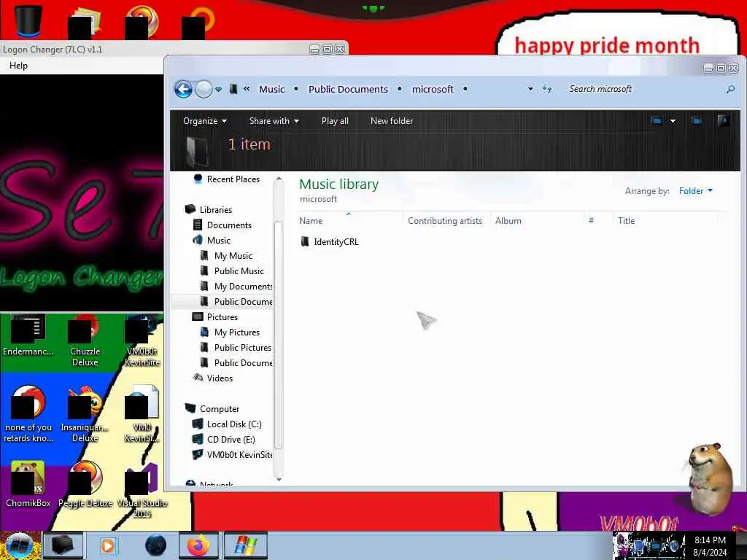Select the IdentityCRL folder

(330, 242)
